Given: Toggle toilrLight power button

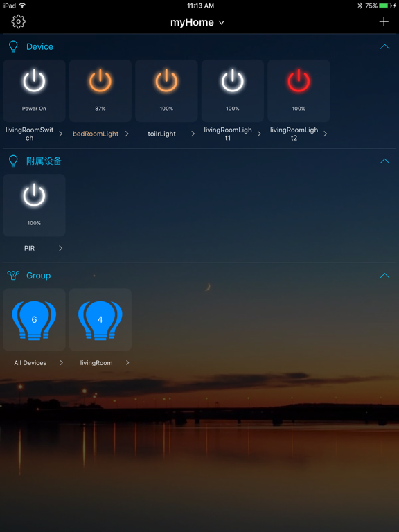Looking at the screenshot, I should pos(166,82).
